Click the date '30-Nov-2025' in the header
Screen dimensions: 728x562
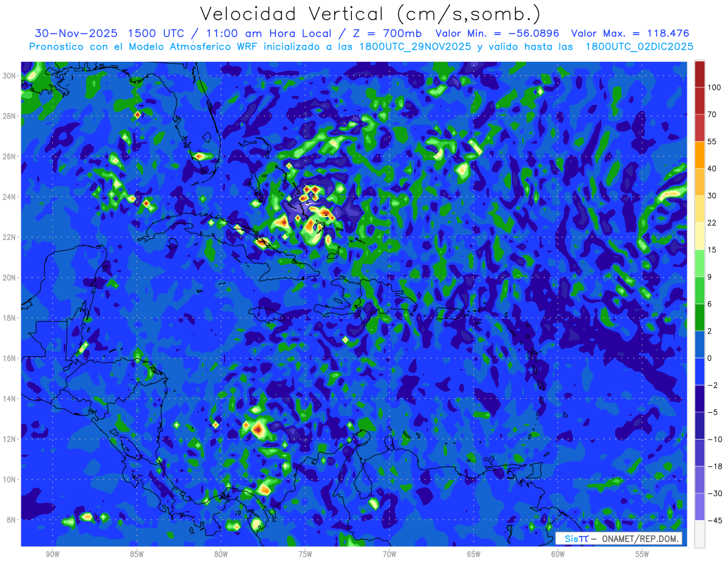coord(76,33)
